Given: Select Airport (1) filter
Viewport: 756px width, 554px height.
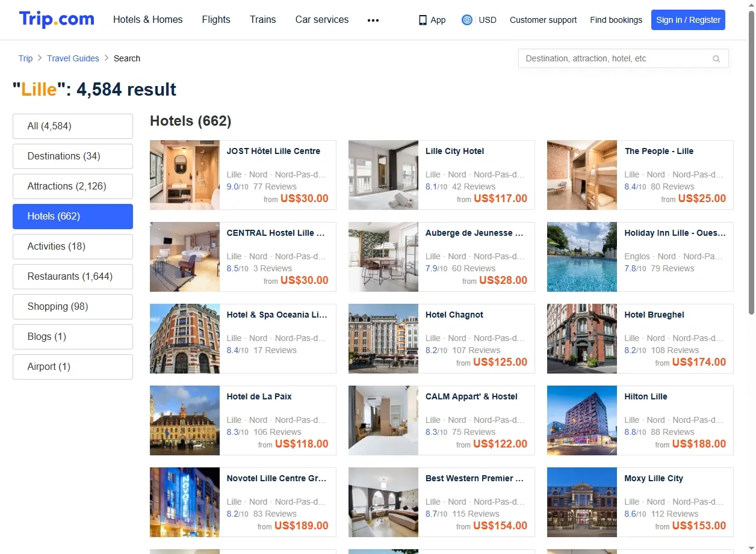Looking at the screenshot, I should pyautogui.click(x=73, y=367).
